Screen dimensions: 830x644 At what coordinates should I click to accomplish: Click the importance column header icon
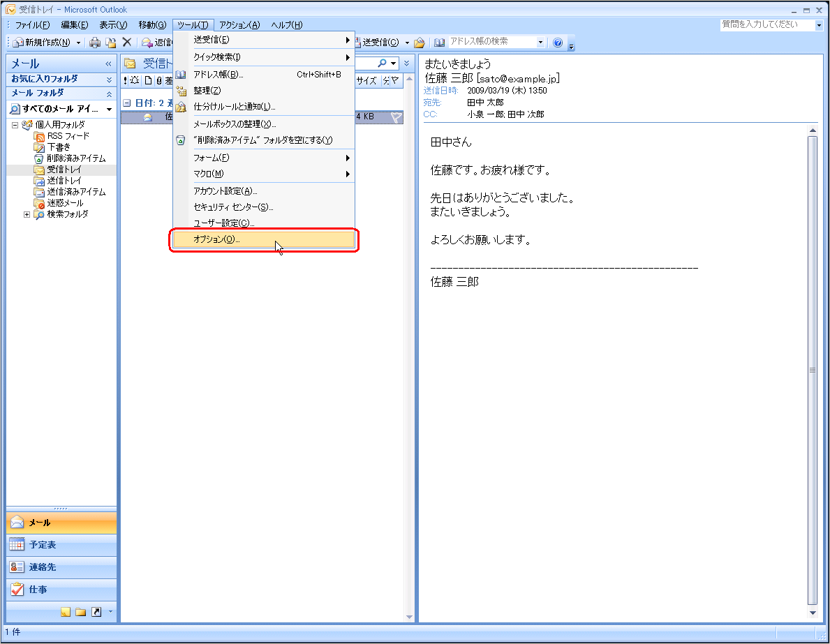click(x=126, y=80)
